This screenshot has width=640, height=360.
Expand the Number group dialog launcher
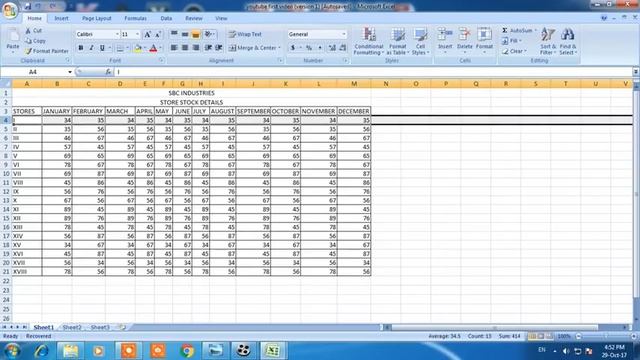[x=345, y=60]
